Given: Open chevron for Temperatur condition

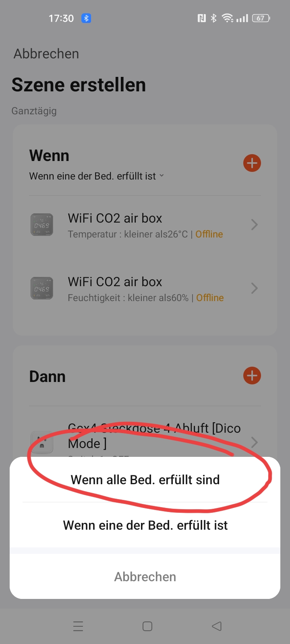Looking at the screenshot, I should point(254,225).
